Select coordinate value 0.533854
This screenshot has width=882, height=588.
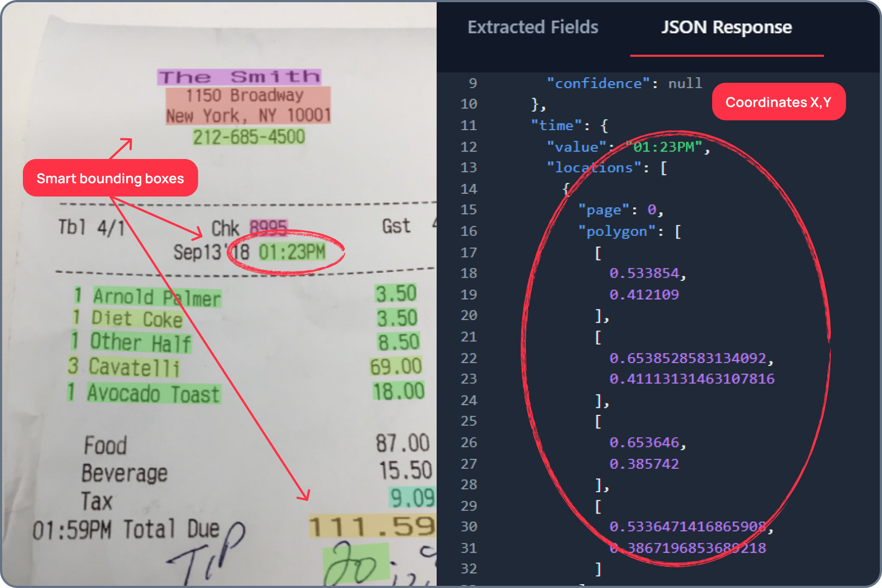tap(644, 273)
